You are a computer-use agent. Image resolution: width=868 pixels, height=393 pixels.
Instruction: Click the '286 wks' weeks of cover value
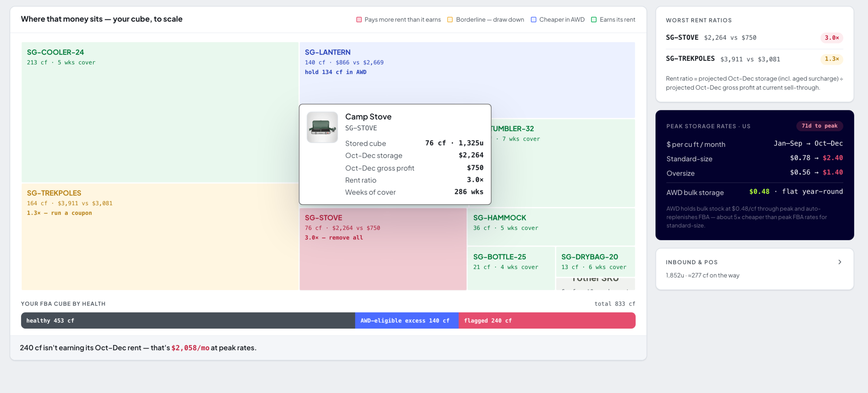469,192
